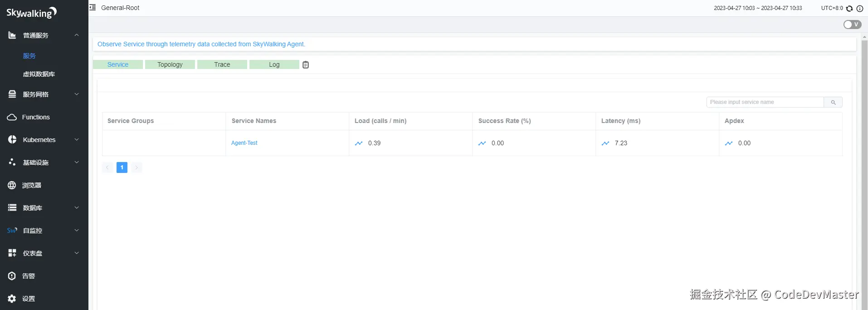This screenshot has height=310, width=868.
Task: Open the Latency 7.23 trend icon
Action: (605, 143)
